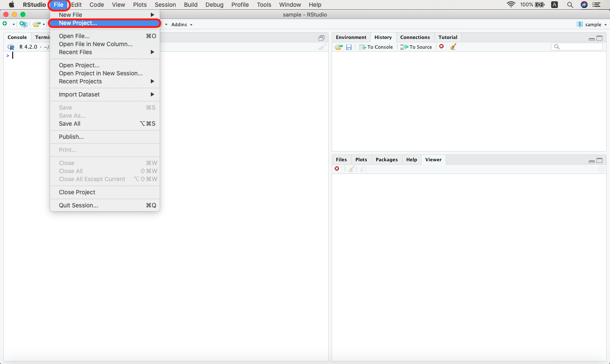Open the Build menu in the menu bar
Screen dimensions: 610x364
click(191, 5)
